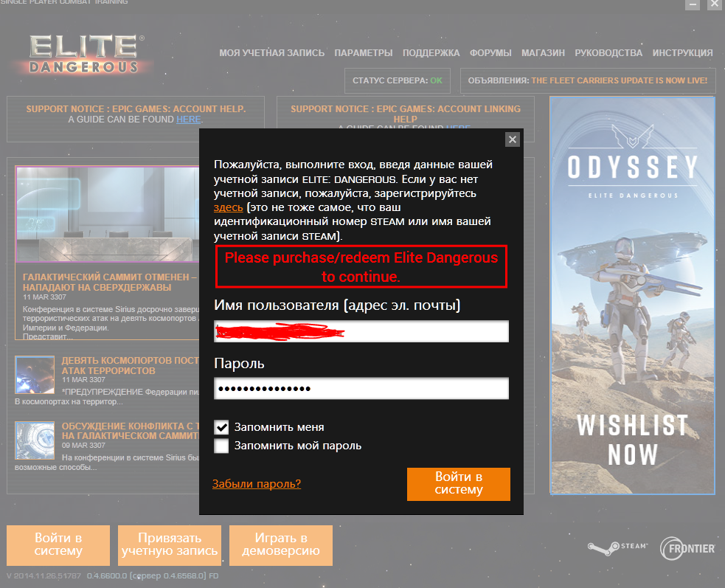
Task: Click the launcher version text 'V 2014.11.26.51787'
Action: pyautogui.click(x=44, y=576)
